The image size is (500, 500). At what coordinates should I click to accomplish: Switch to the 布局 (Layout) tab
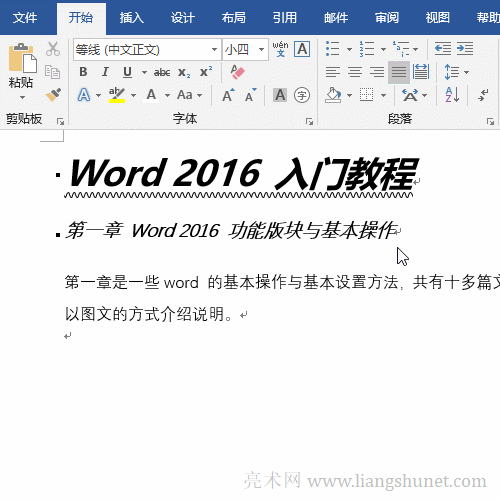click(x=234, y=18)
